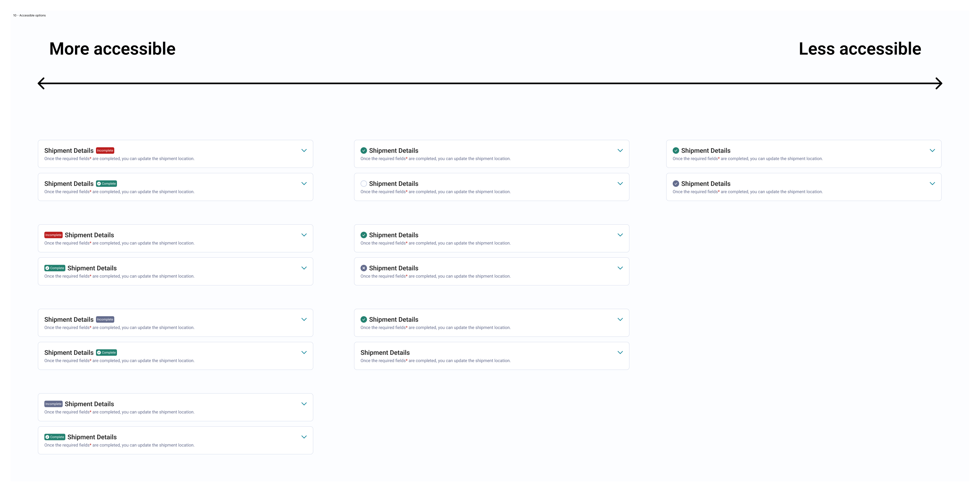Screen dimensions: 980x492
Task: Click the Shipment Details title beside the grey checkmark
Action: (706, 183)
